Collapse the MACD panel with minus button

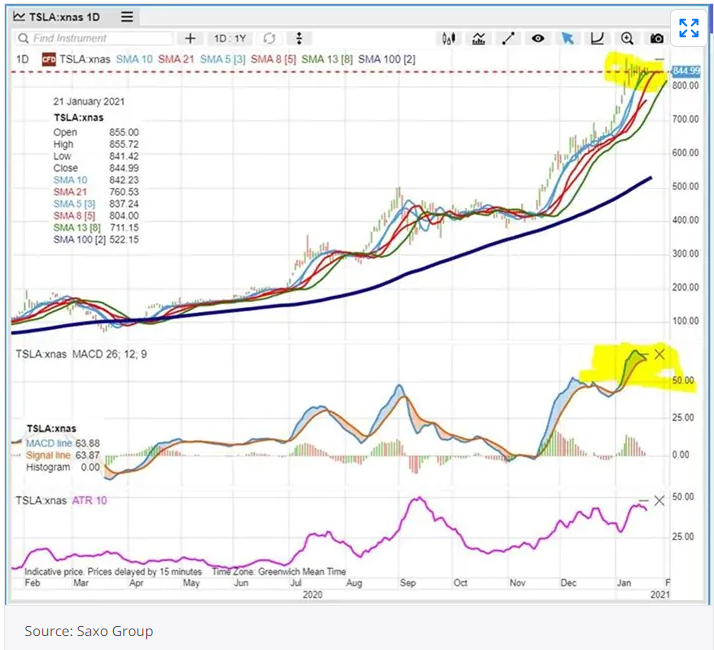point(643,354)
